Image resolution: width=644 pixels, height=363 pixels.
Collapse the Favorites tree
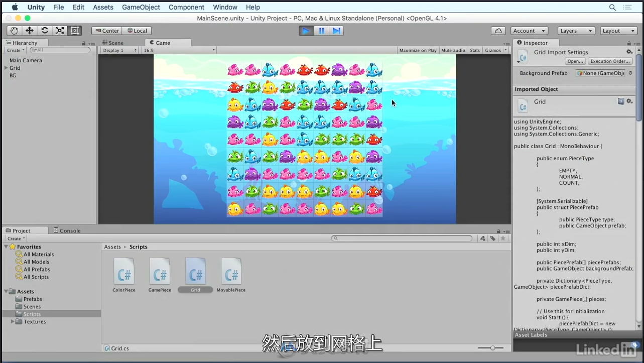coord(6,247)
